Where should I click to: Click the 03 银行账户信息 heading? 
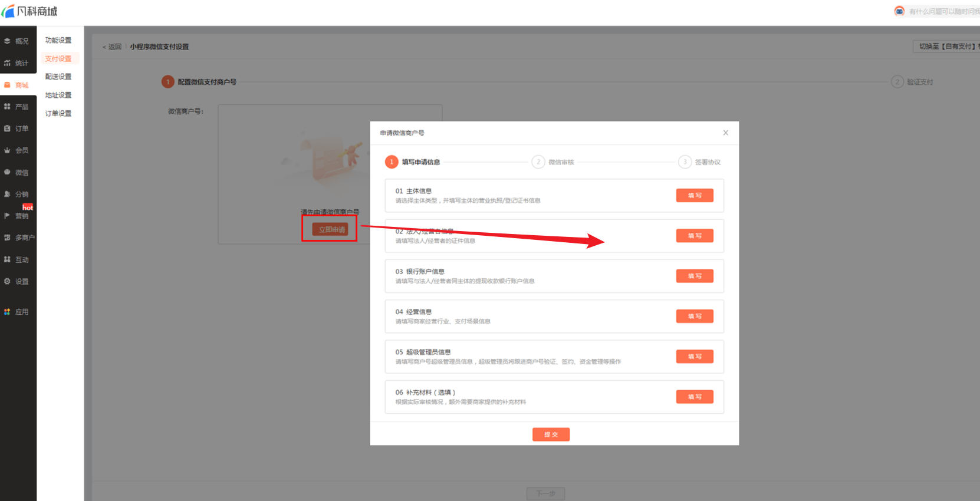pyautogui.click(x=420, y=272)
